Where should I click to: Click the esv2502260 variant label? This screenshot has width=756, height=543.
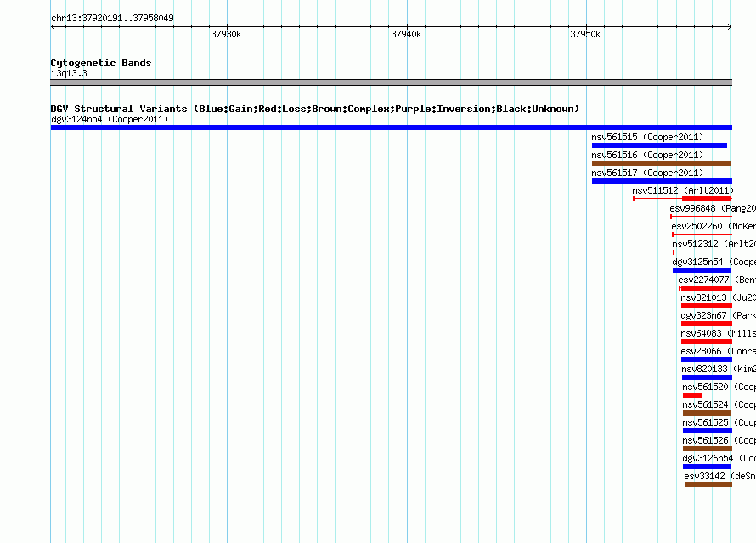pyautogui.click(x=714, y=226)
